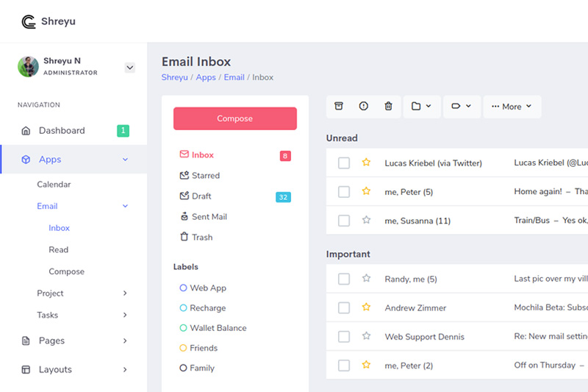Viewport: 588px width, 392px height.
Task: Select the Andrew Zimmer email checkbox
Action: pos(344,307)
